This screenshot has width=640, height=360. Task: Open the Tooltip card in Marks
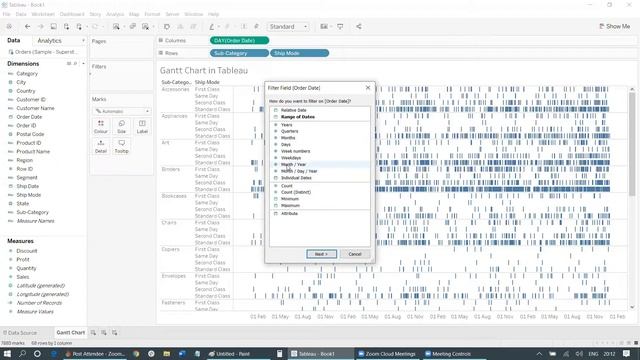(x=121, y=146)
